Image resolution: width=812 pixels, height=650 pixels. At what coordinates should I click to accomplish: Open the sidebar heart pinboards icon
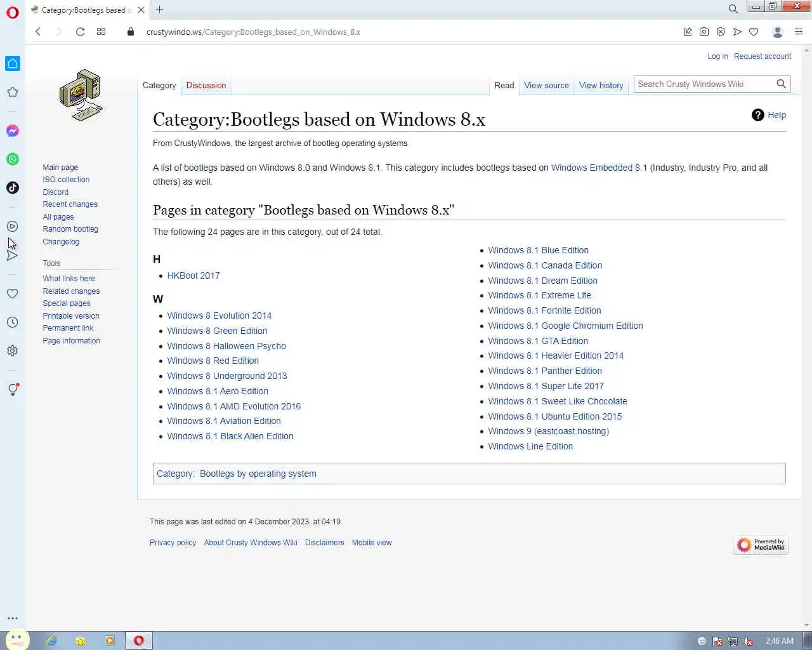point(13,294)
